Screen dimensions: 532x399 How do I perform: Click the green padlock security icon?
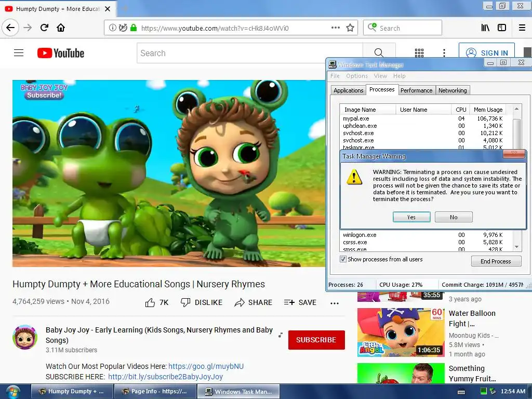coord(134,28)
